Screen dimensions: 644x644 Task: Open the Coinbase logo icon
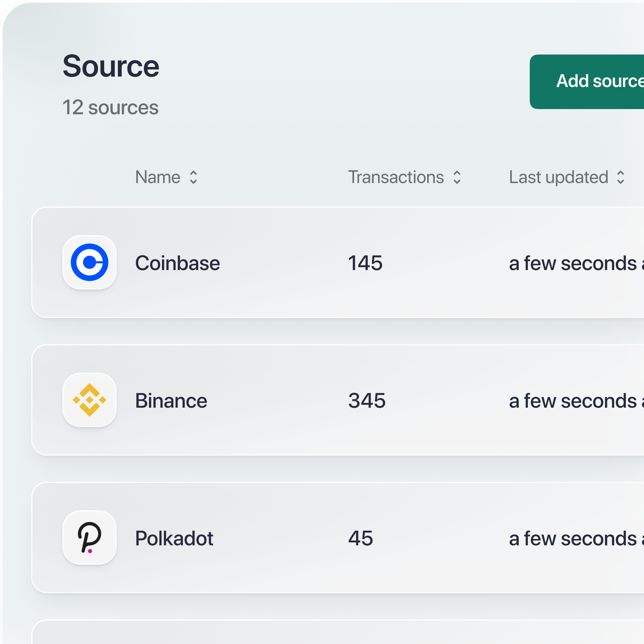click(x=90, y=262)
